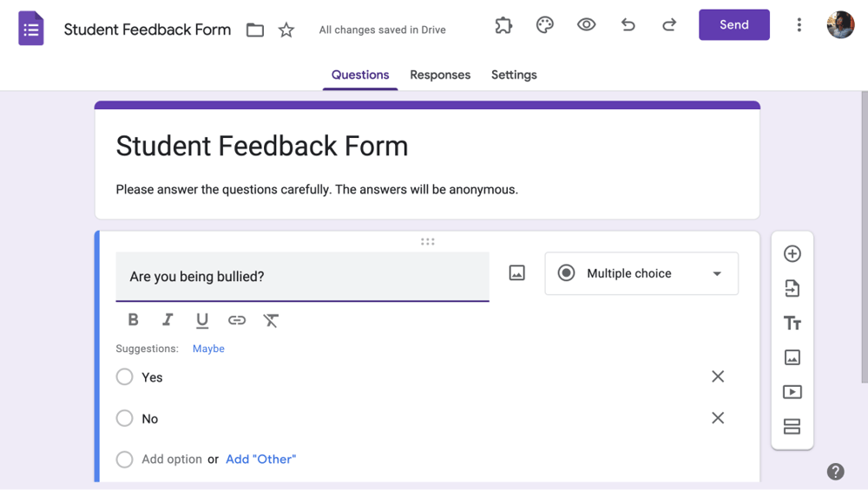The height and width of the screenshot is (490, 868).
Task: Undo the last change
Action: tap(628, 25)
